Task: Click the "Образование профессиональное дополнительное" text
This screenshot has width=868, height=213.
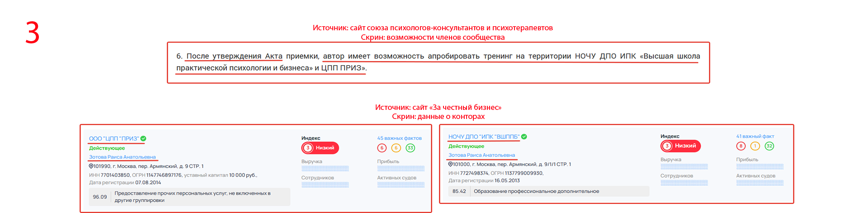Action: (x=536, y=191)
